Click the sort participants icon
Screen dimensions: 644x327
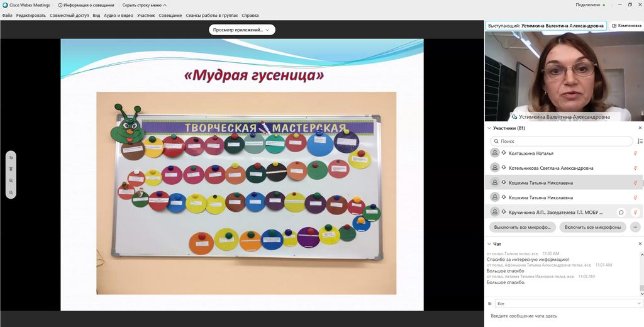pyautogui.click(x=640, y=141)
